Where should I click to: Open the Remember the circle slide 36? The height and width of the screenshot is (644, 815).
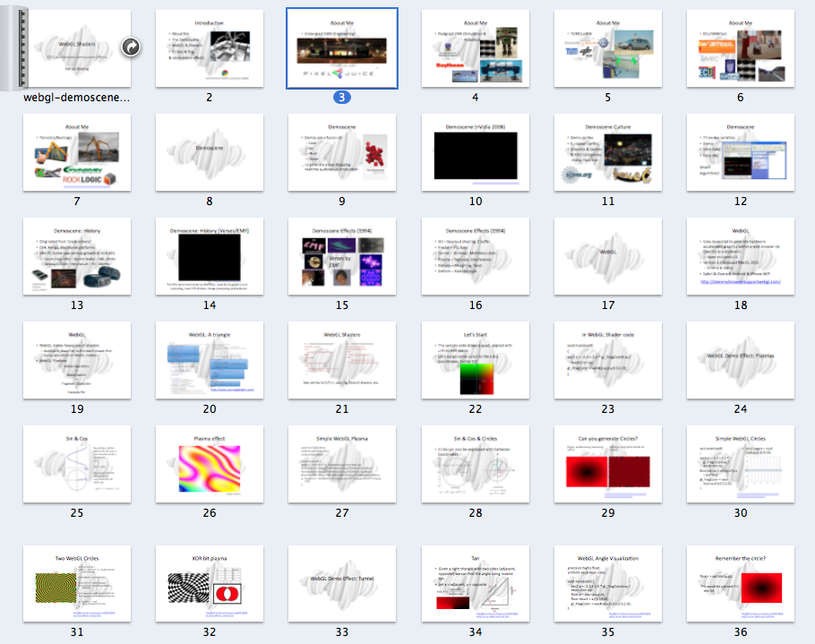(740, 584)
